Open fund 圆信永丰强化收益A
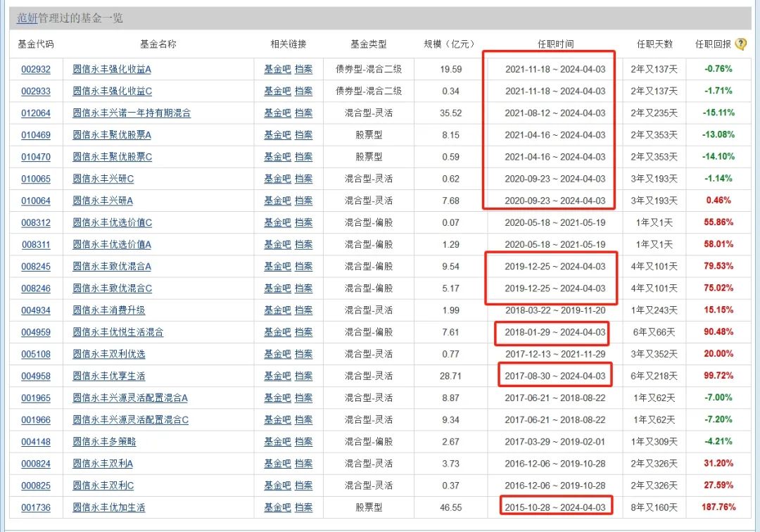This screenshot has height=532, width=760. click(x=112, y=69)
